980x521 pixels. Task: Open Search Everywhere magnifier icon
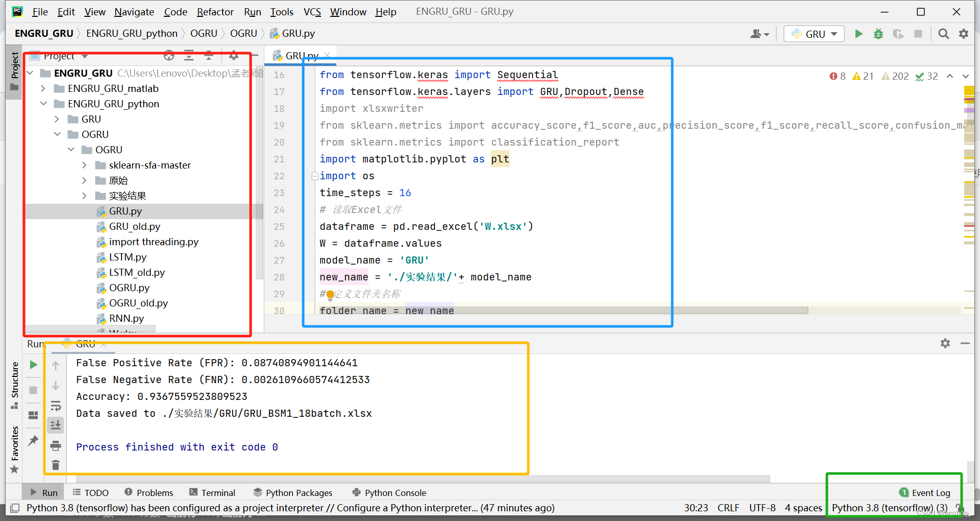click(x=944, y=34)
